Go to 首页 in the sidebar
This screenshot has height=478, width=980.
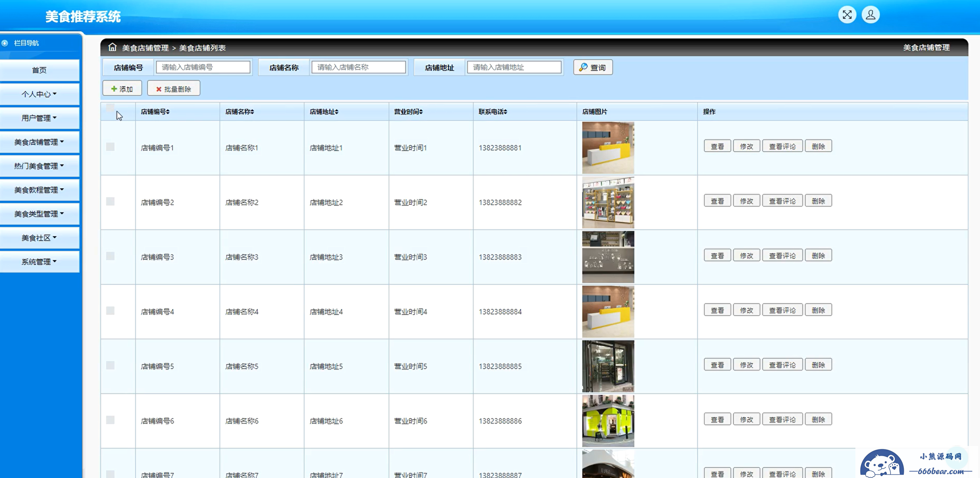click(x=39, y=70)
